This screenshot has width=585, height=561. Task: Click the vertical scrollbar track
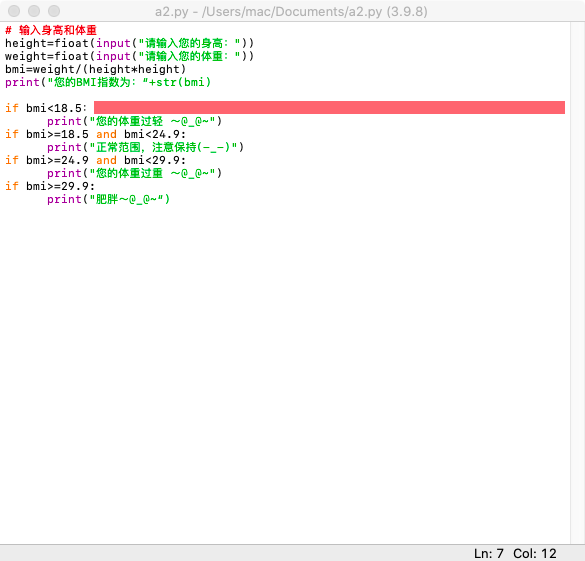(x=577, y=283)
